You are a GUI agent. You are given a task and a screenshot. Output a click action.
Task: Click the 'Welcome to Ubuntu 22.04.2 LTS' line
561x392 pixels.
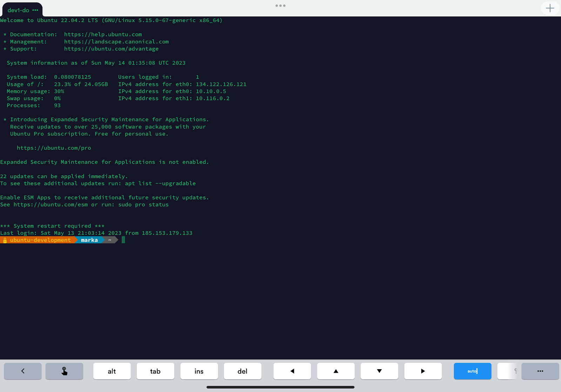(111, 20)
